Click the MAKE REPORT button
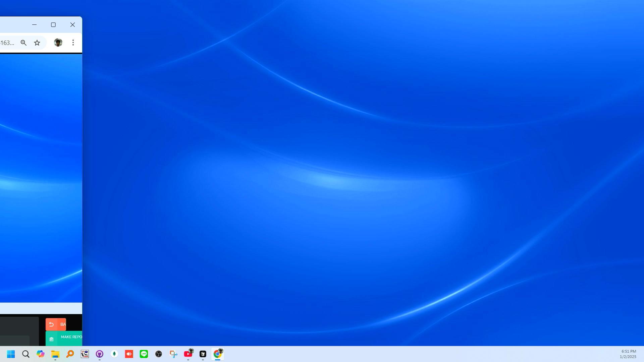The width and height of the screenshot is (644, 362). (64, 338)
